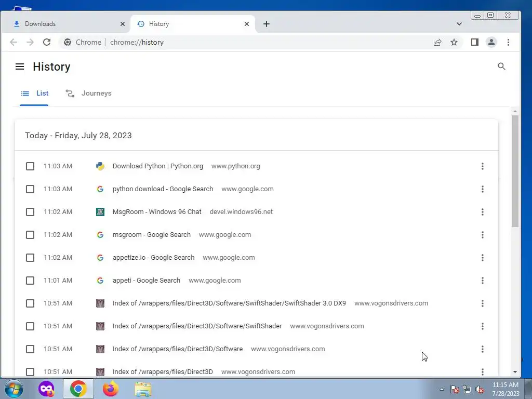Screen dimensions: 532x399
Task: Open python download Google Search link
Action: click(x=163, y=189)
